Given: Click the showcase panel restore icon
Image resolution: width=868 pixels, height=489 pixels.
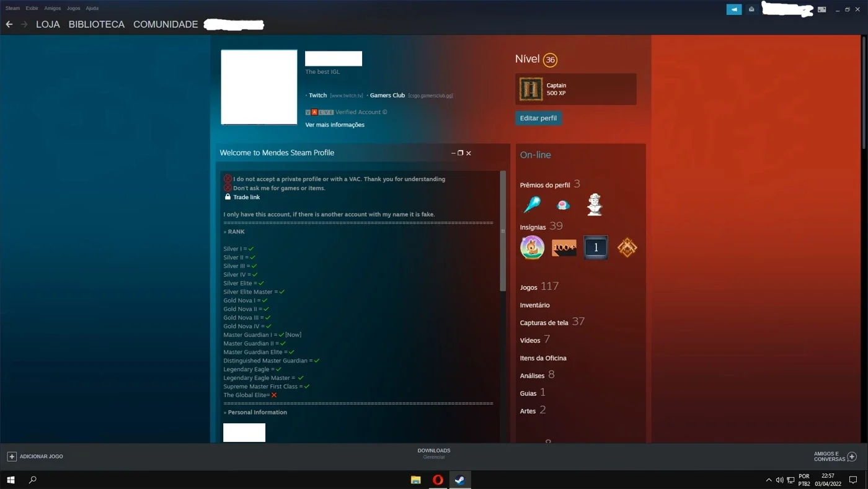Looking at the screenshot, I should coord(461,153).
